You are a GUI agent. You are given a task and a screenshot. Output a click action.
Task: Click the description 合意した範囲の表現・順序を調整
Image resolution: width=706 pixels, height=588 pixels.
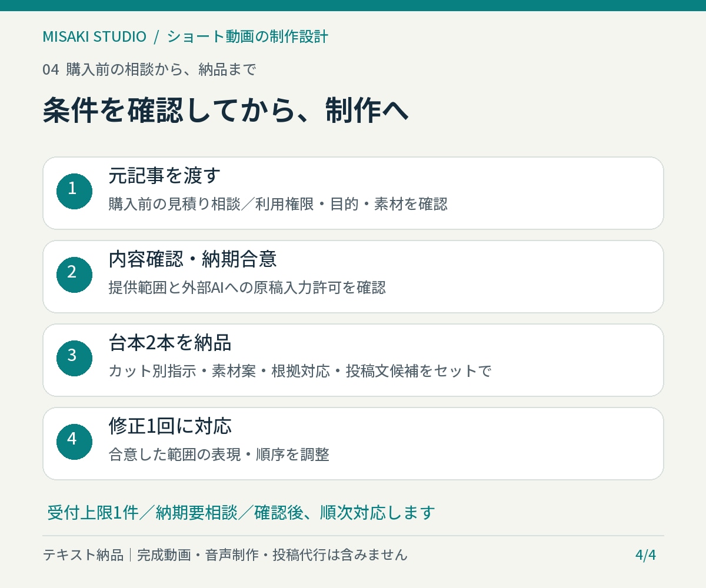[x=219, y=455]
